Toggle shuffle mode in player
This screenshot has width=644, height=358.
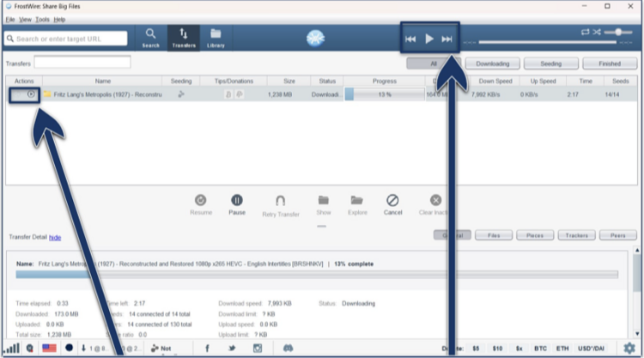597,32
